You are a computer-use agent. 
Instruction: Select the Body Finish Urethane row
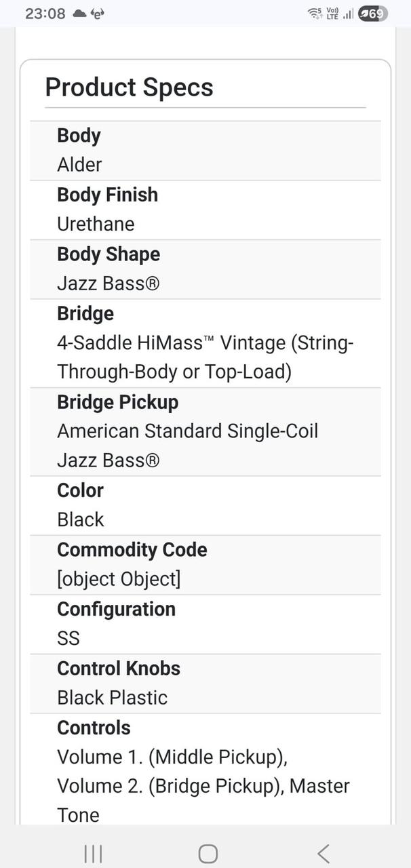pos(205,210)
